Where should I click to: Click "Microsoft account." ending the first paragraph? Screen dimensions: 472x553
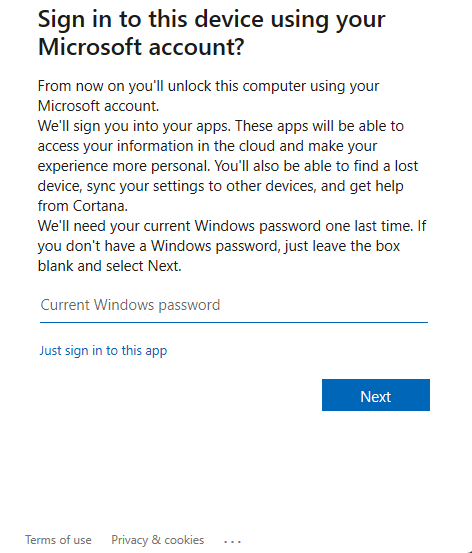98,106
